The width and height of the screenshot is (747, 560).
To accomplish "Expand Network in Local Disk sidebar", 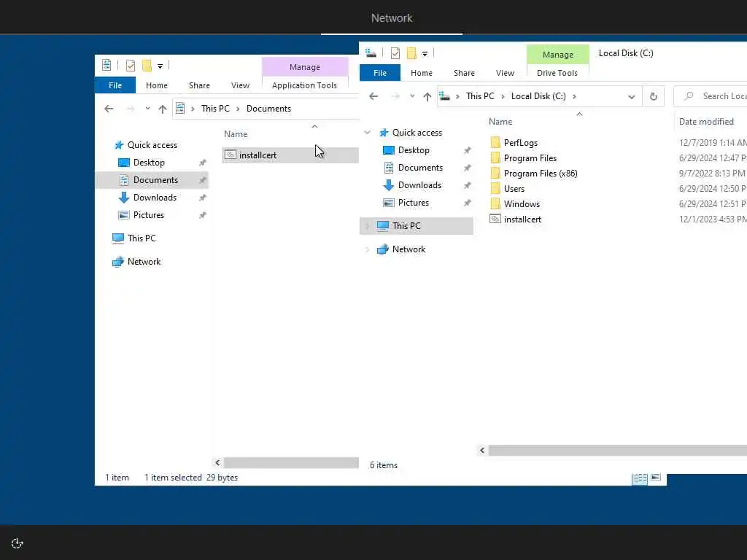I will coord(368,249).
